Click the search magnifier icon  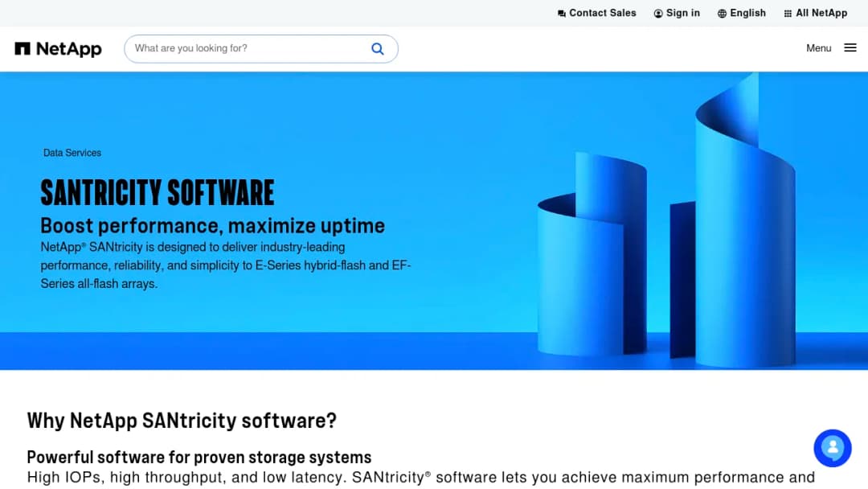click(378, 49)
